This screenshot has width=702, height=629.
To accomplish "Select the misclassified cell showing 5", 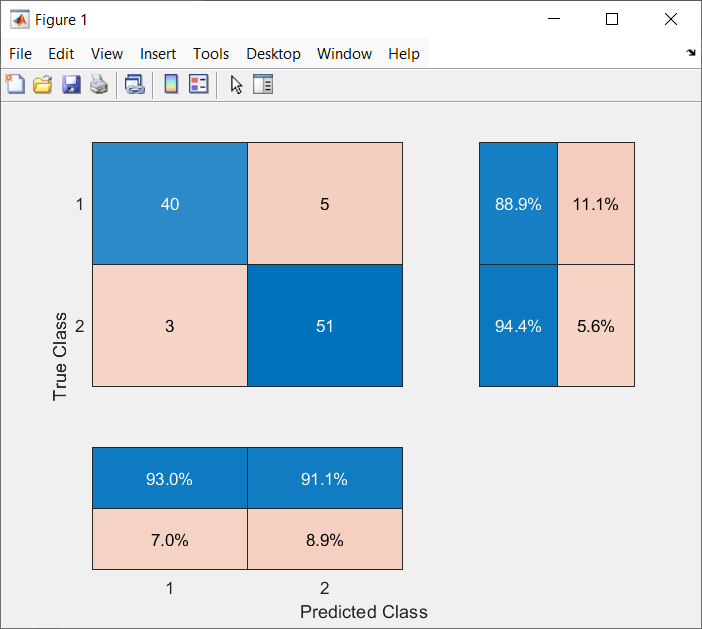I will (x=325, y=204).
